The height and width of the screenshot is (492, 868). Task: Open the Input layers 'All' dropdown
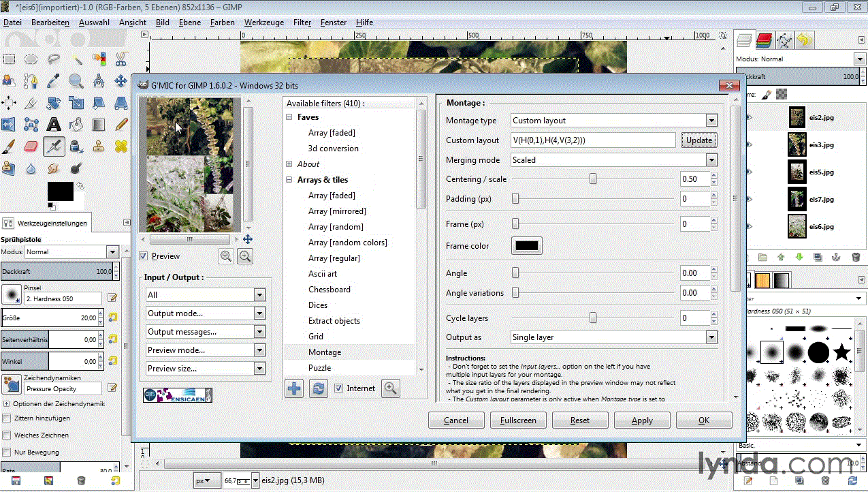206,295
